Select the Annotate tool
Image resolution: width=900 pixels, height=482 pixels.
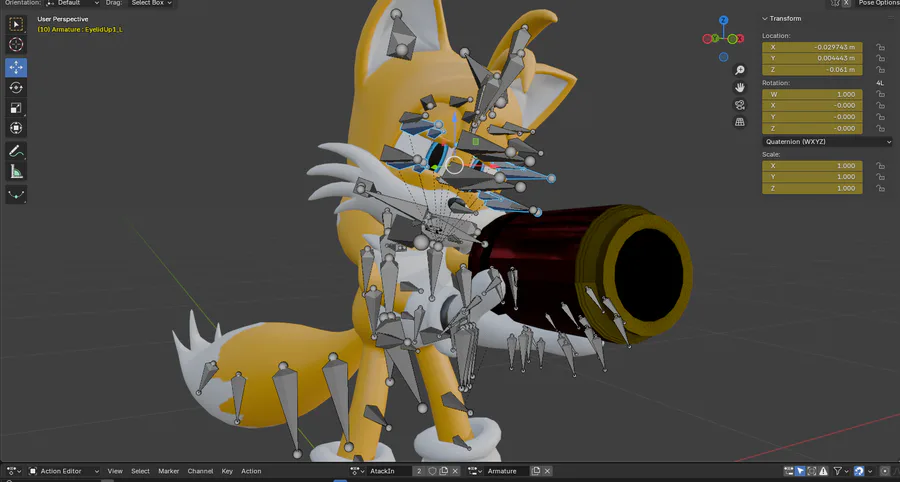pos(16,151)
